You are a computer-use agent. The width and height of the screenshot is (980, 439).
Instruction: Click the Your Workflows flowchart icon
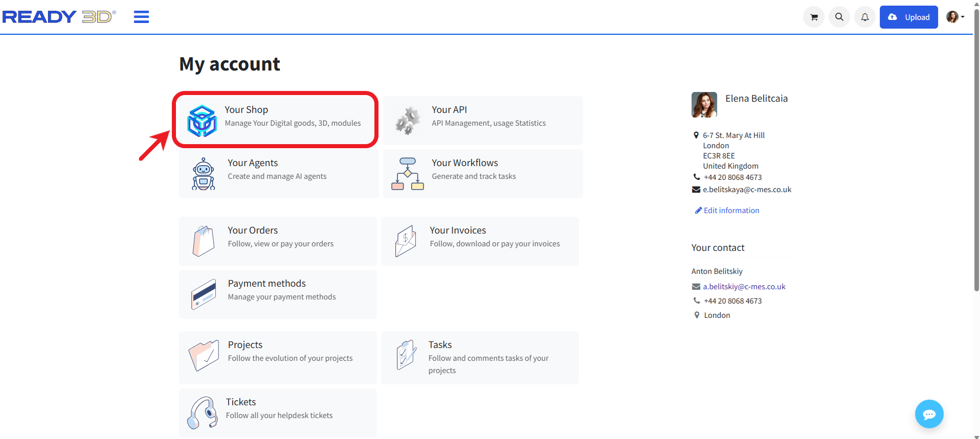[408, 174]
